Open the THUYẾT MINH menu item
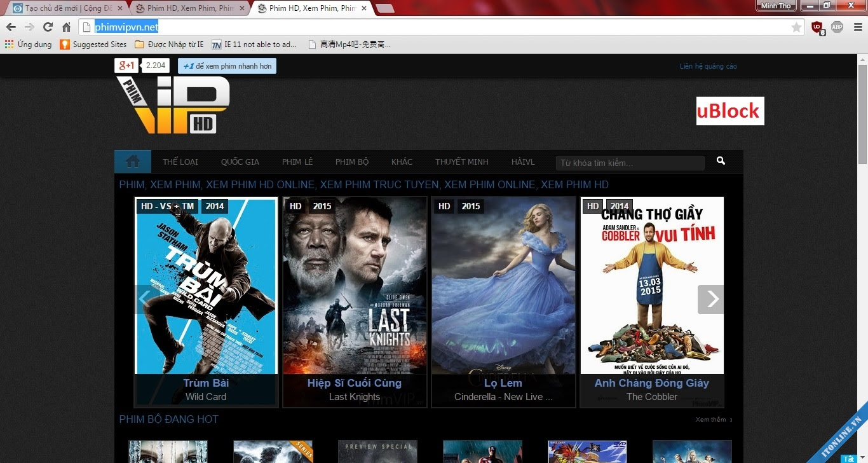This screenshot has height=463, width=868. (462, 162)
